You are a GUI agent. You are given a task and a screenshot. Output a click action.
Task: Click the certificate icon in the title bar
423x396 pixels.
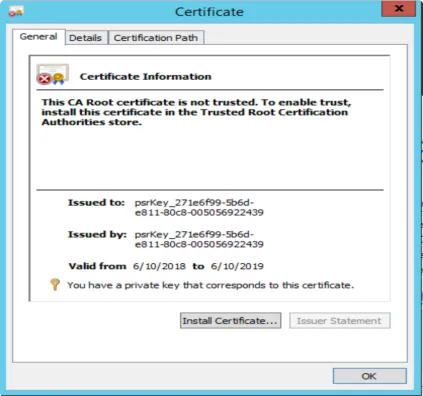[x=16, y=12]
